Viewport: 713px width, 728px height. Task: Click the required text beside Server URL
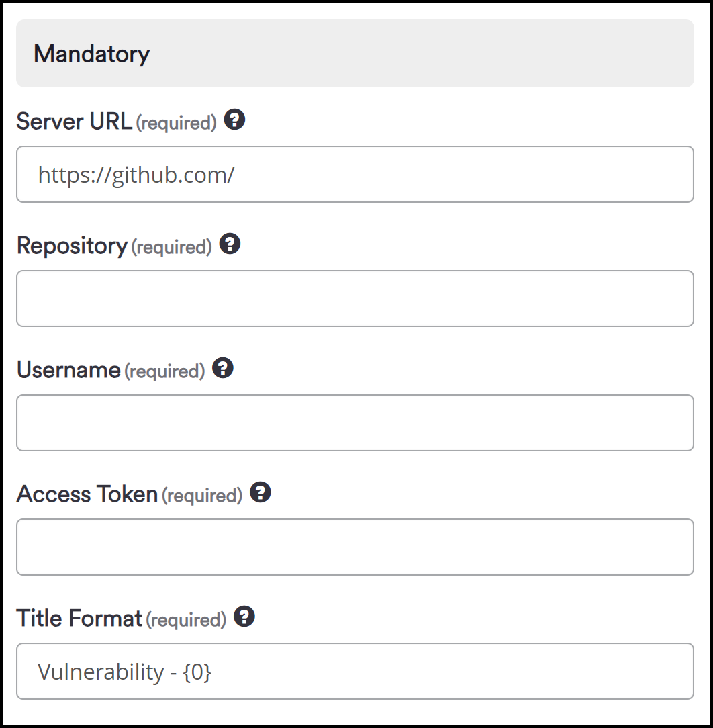(176, 123)
